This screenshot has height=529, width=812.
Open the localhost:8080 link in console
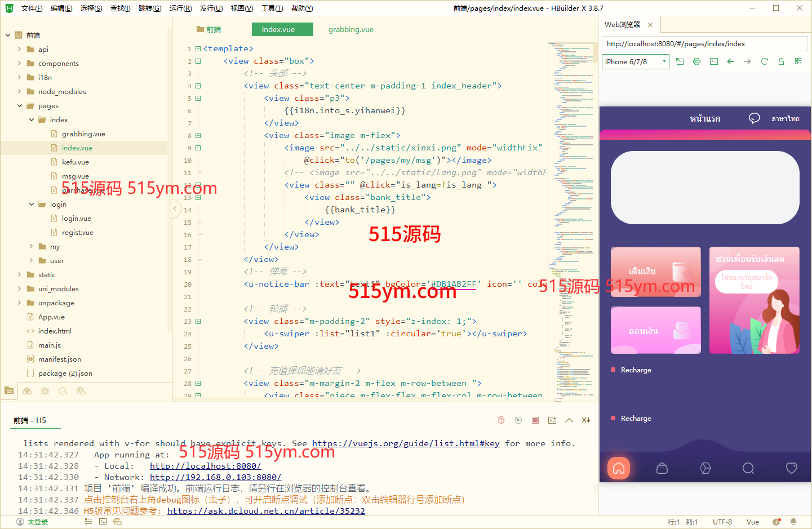point(205,466)
